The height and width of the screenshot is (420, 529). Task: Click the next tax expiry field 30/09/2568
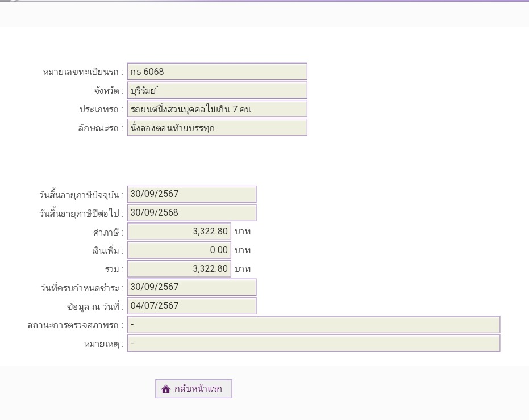[191, 213]
